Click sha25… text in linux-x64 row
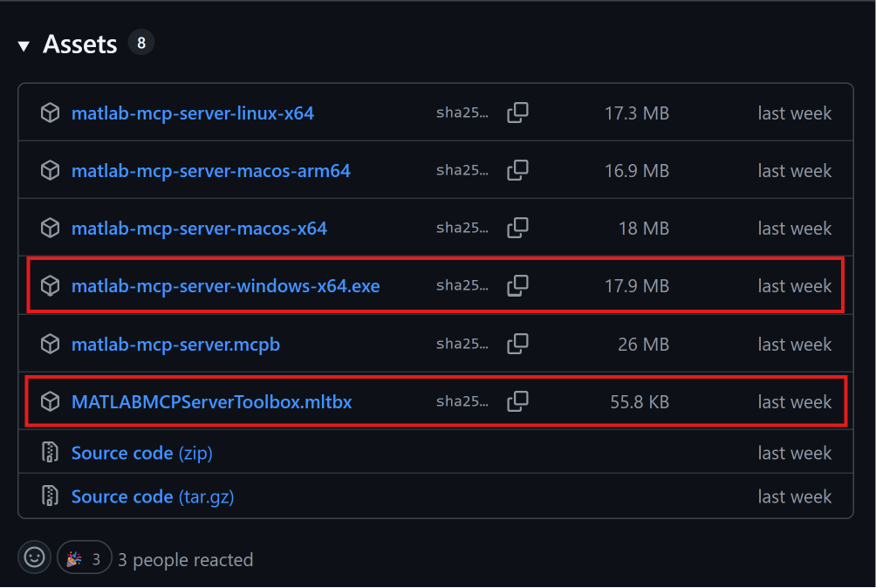The width and height of the screenshot is (876, 588). point(462,113)
